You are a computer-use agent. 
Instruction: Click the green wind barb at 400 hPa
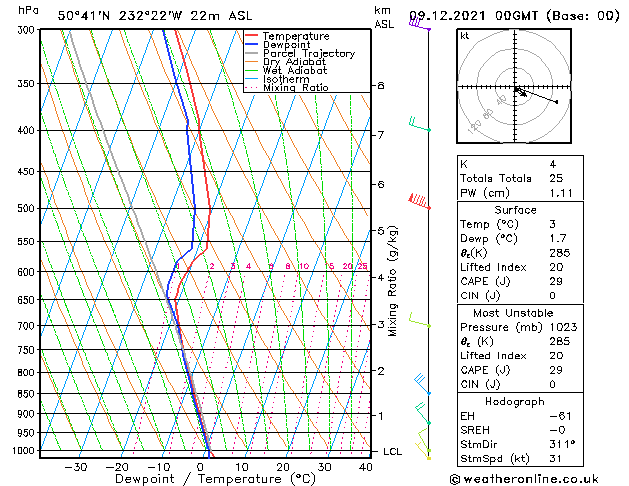(420, 124)
